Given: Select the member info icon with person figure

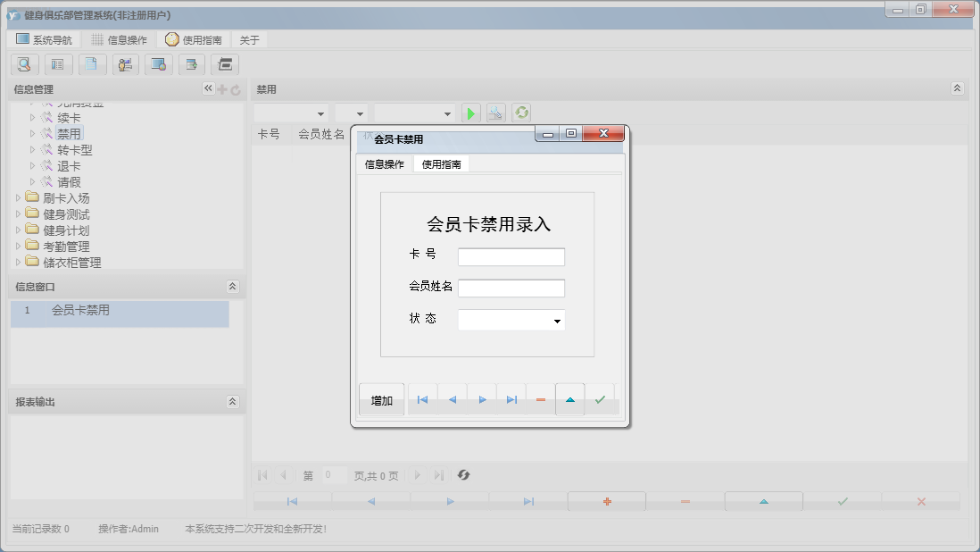Looking at the screenshot, I should click(124, 64).
